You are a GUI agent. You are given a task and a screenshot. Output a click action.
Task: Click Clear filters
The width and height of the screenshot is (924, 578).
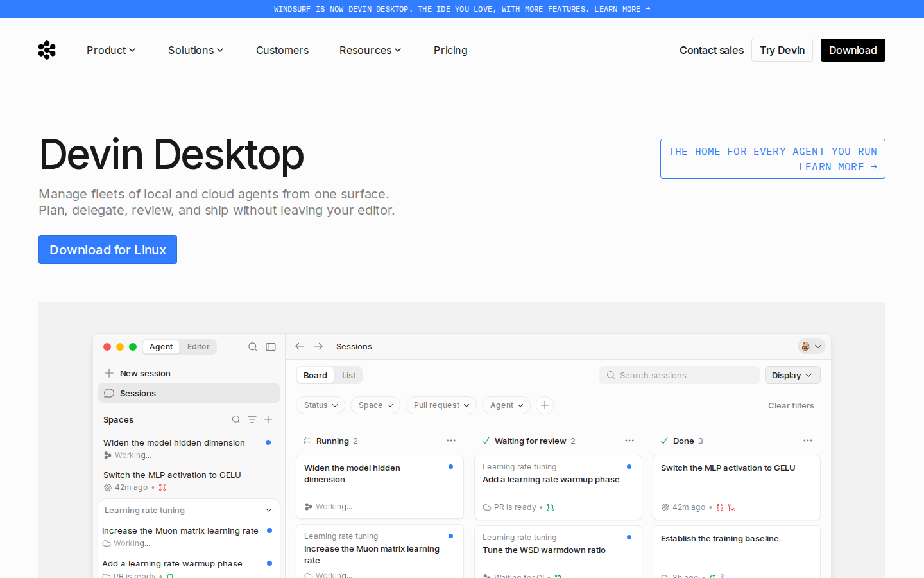click(x=791, y=405)
